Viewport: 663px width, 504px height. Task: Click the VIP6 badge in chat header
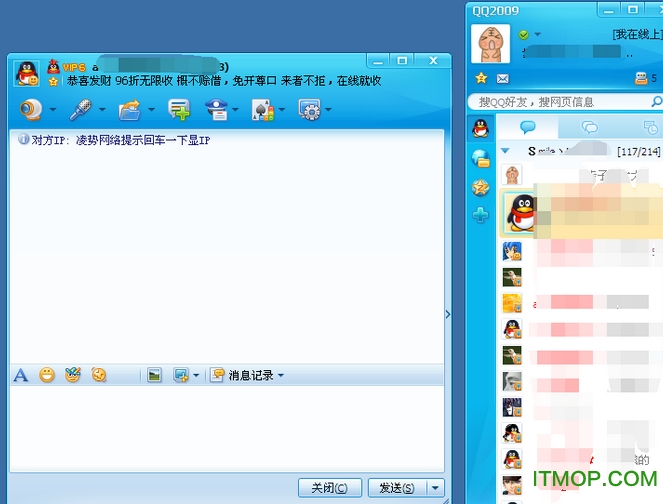coord(74,67)
